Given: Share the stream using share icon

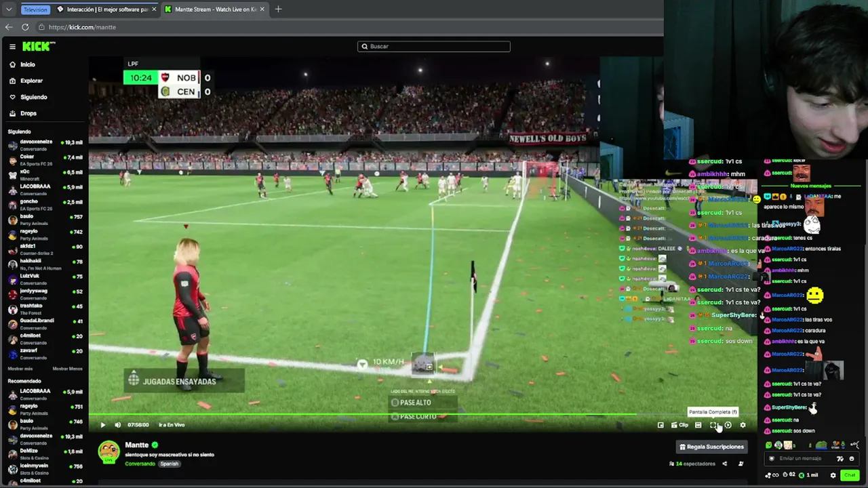Looking at the screenshot, I should click(724, 464).
